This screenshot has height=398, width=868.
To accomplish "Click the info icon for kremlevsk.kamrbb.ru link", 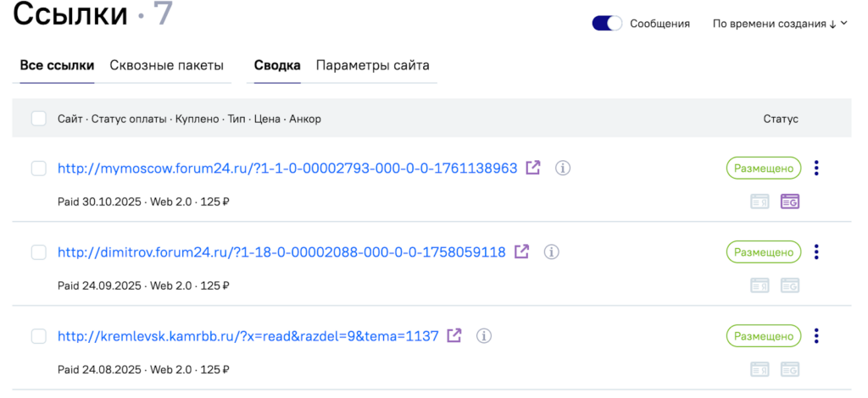I will [484, 335].
